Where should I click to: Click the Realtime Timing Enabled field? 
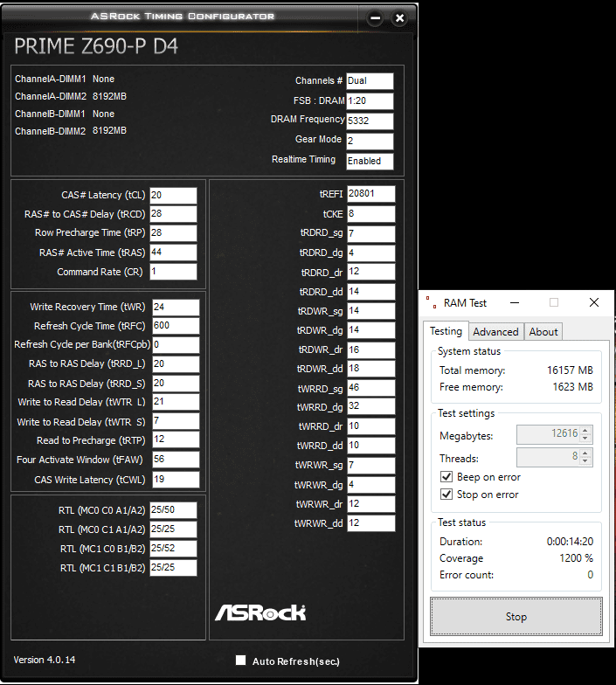(x=370, y=161)
